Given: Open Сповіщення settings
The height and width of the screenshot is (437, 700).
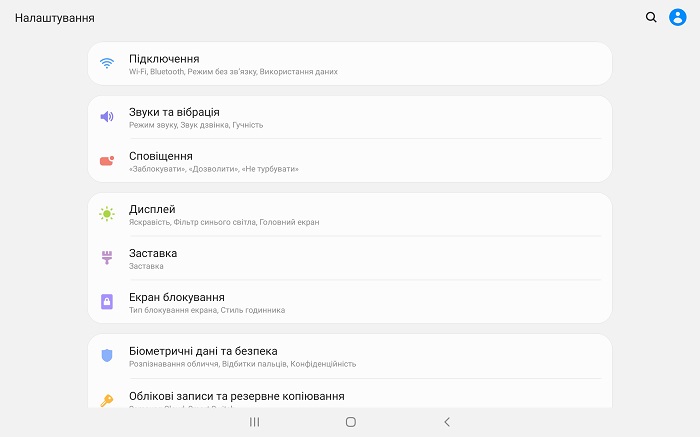Looking at the screenshot, I should pyautogui.click(x=350, y=161).
